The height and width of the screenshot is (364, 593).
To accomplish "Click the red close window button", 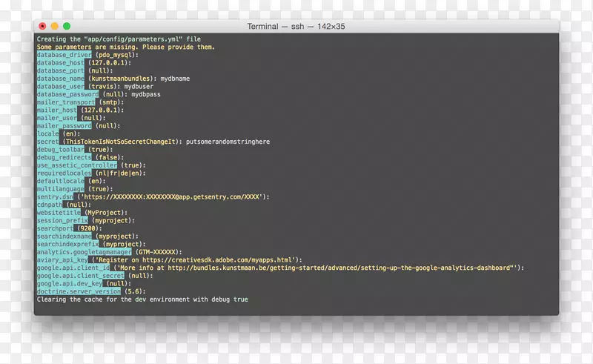I will [42, 27].
